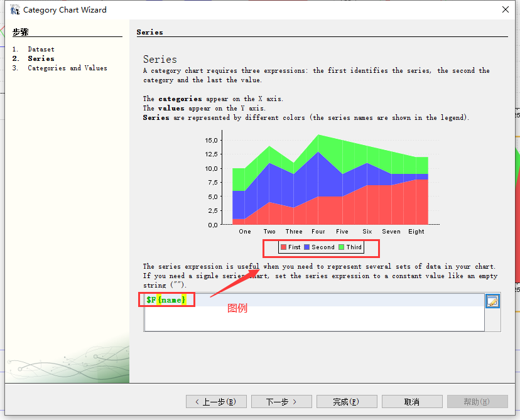520x420 pixels.
Task: Cancel the wizard with 取消
Action: [412, 402]
